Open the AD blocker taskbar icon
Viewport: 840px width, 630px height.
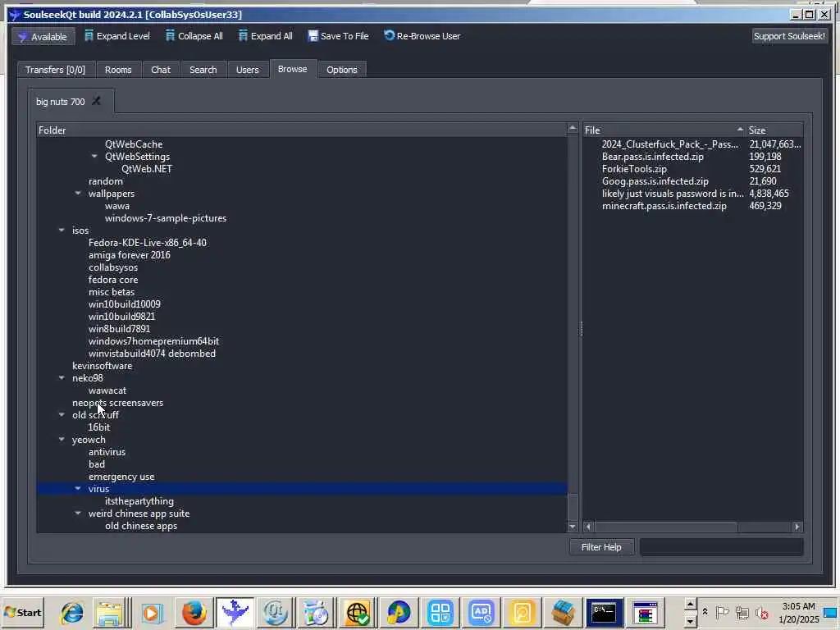coord(481,612)
